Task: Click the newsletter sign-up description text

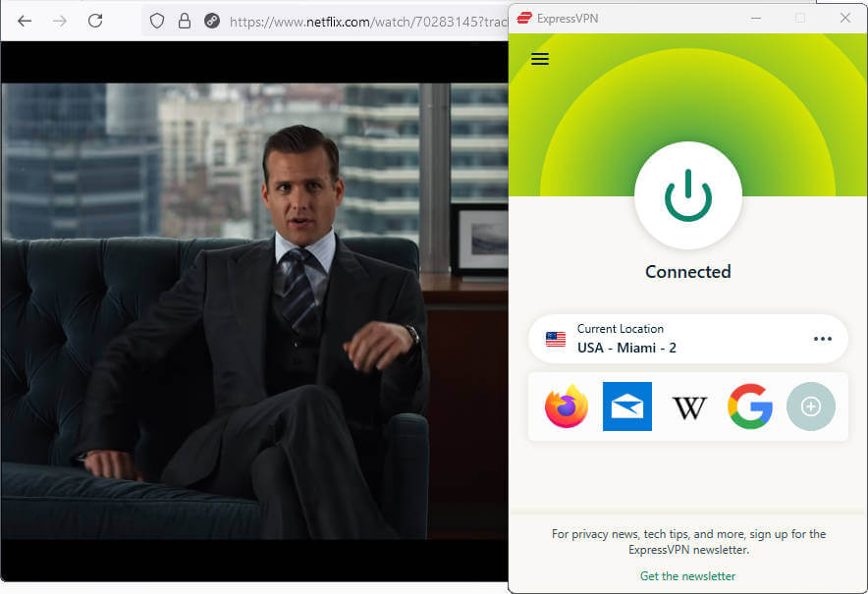Action: (688, 542)
